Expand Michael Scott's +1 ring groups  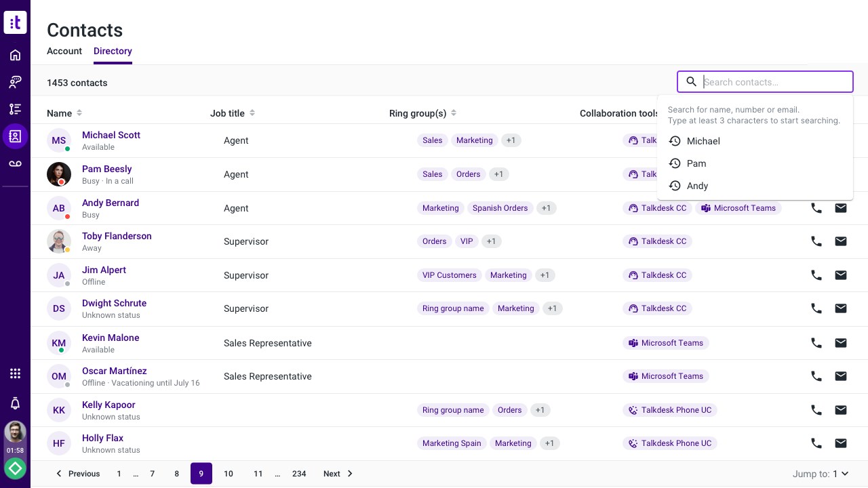pyautogui.click(x=511, y=140)
